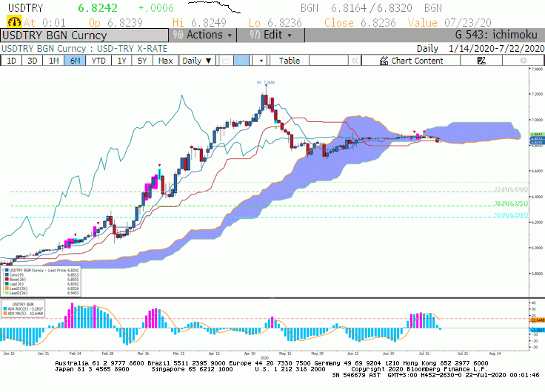The width and height of the screenshot is (545, 392).
Task: Click the 1D range button
Action: click(11, 61)
